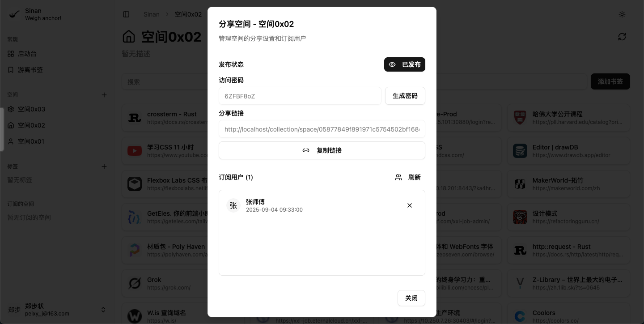This screenshot has width=644, height=324.
Task: Click the 哈佛大学公开课程 bookmark icon
Action: [520, 118]
